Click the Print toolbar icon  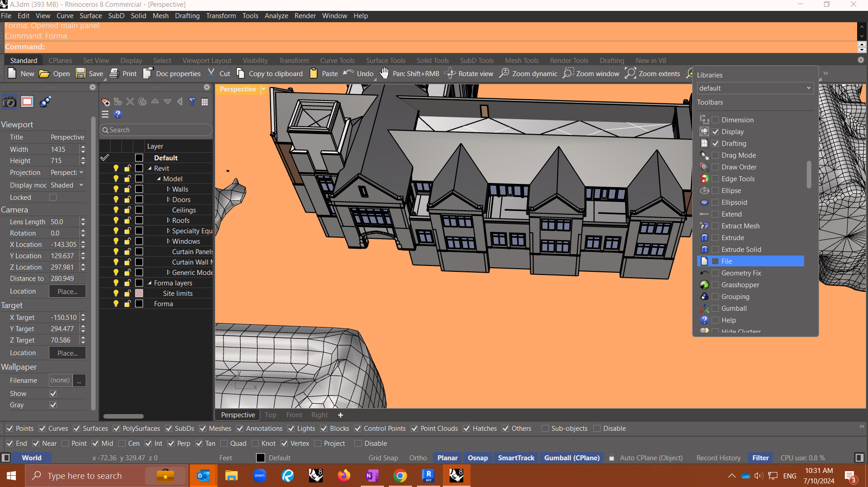coord(114,73)
